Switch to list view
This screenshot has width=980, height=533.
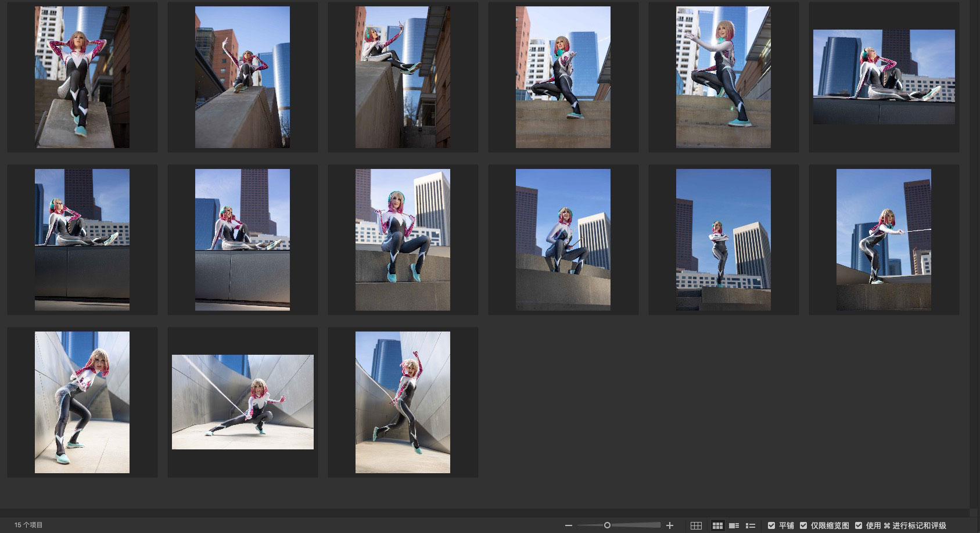click(x=750, y=525)
